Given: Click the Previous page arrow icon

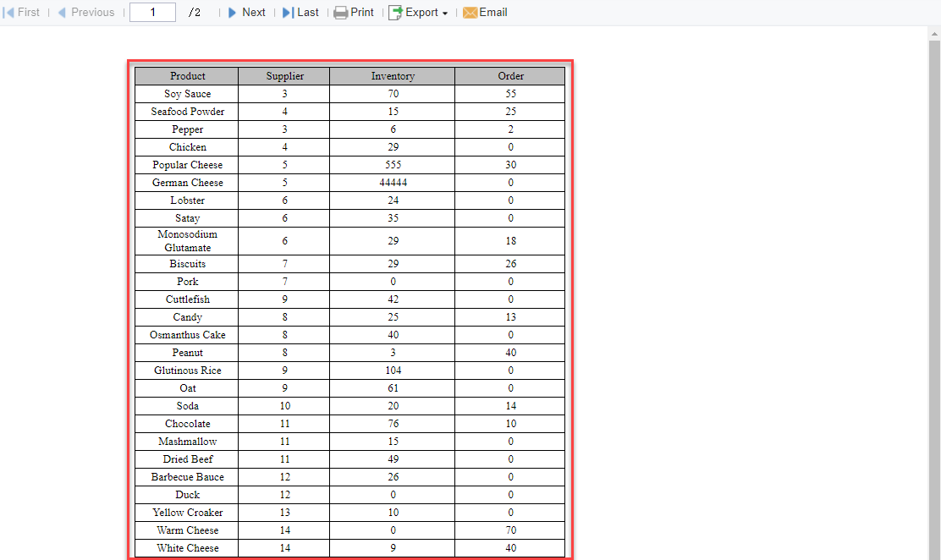Looking at the screenshot, I should coord(60,12).
